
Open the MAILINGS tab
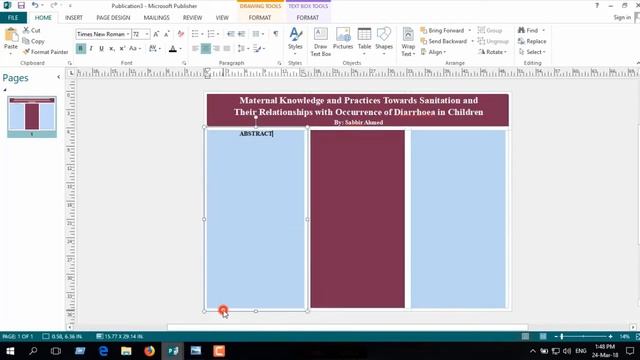coord(156,18)
